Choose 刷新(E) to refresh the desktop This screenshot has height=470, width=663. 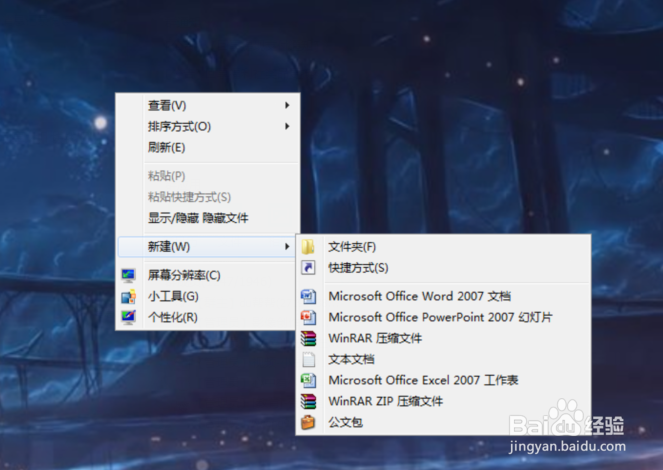point(208,148)
